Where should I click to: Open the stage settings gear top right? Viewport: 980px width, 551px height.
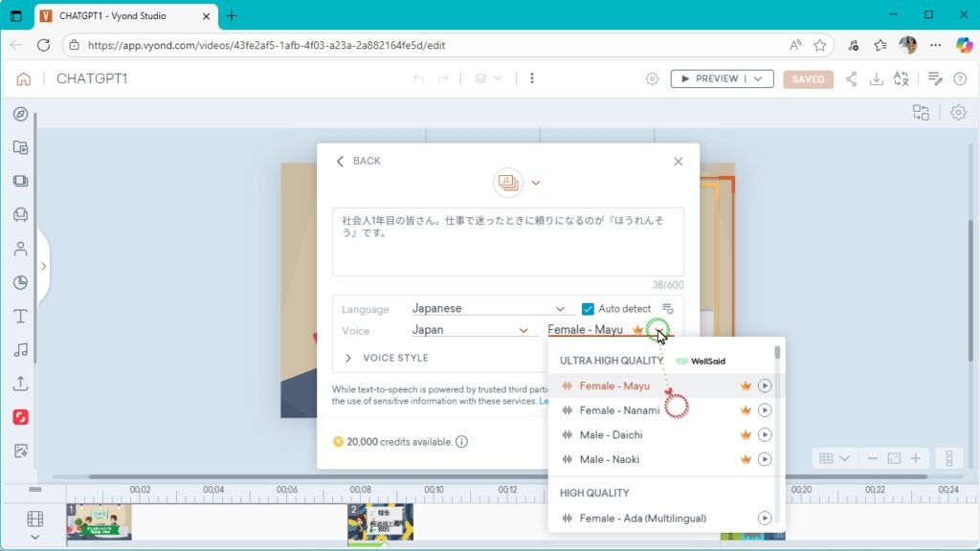[x=958, y=113]
